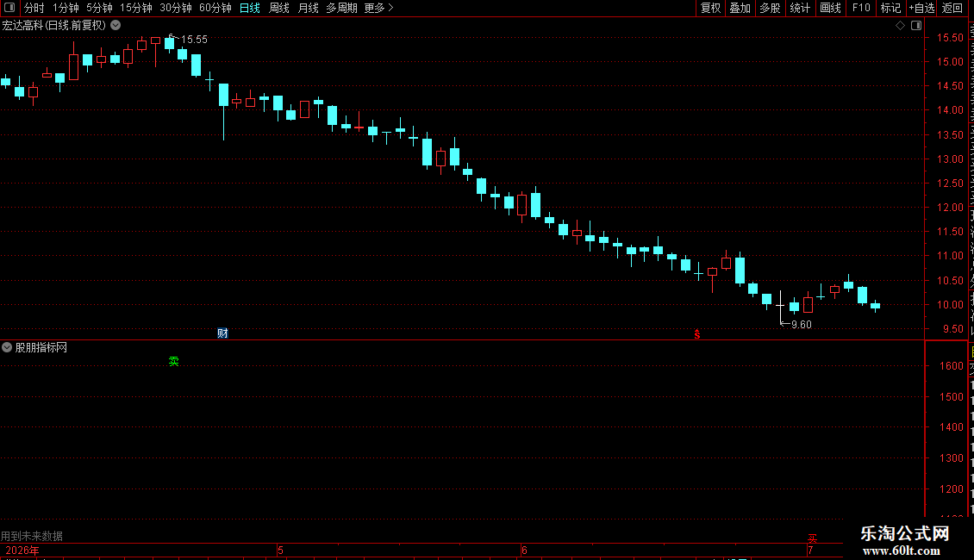
Task: Open the 多股 multi-stock view
Action: click(770, 8)
